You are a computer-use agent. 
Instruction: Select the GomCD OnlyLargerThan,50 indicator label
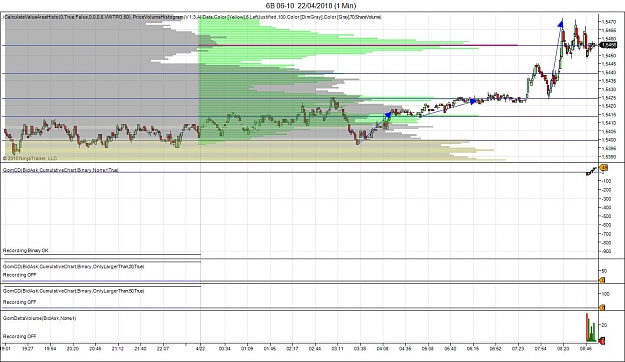(x=73, y=291)
